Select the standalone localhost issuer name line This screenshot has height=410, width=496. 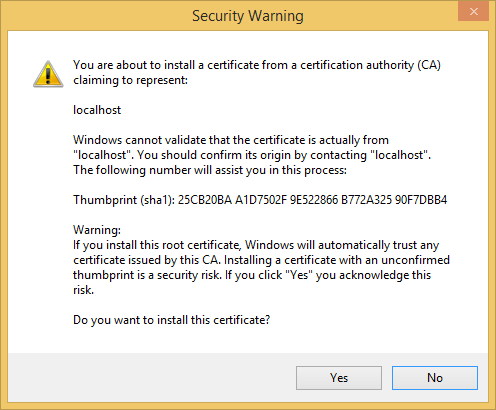click(x=97, y=110)
